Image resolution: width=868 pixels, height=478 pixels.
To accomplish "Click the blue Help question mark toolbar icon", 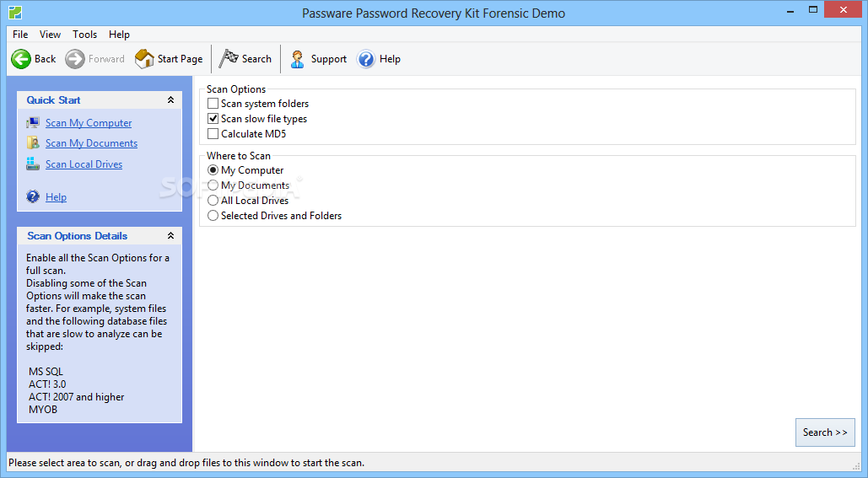I will point(366,59).
